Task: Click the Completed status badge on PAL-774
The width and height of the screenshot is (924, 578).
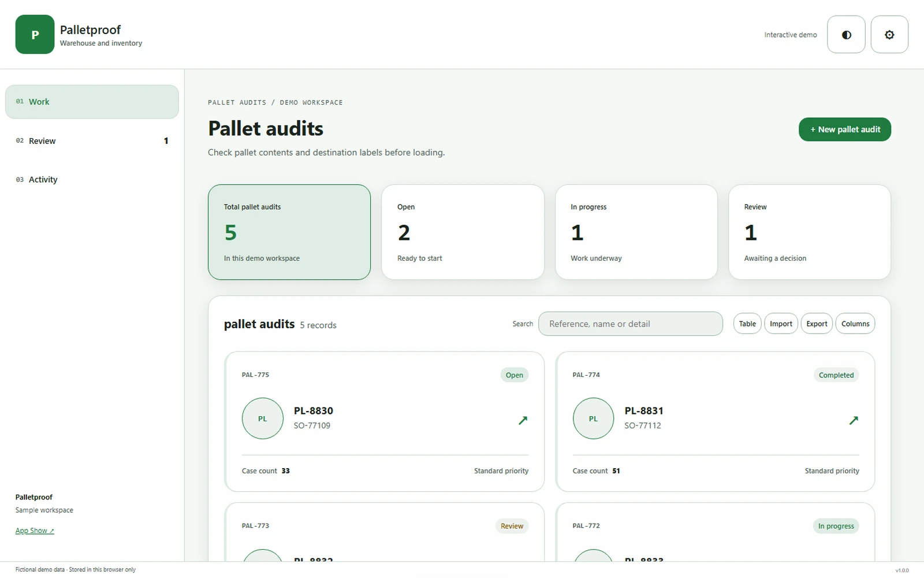Action: click(x=836, y=375)
